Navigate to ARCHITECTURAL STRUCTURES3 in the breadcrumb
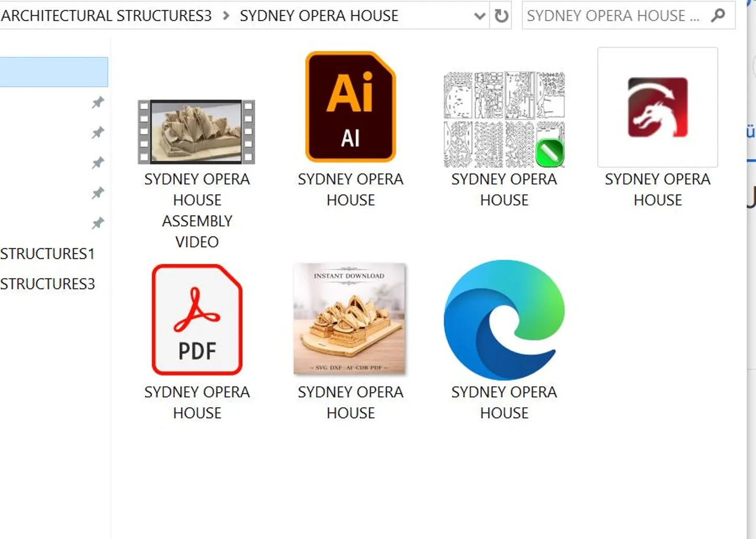 click(x=106, y=16)
